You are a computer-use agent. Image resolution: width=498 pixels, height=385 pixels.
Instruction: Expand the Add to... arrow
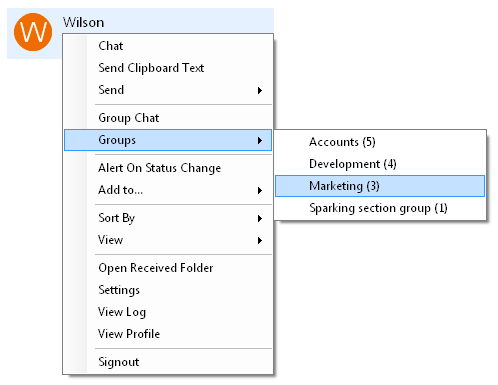point(260,190)
